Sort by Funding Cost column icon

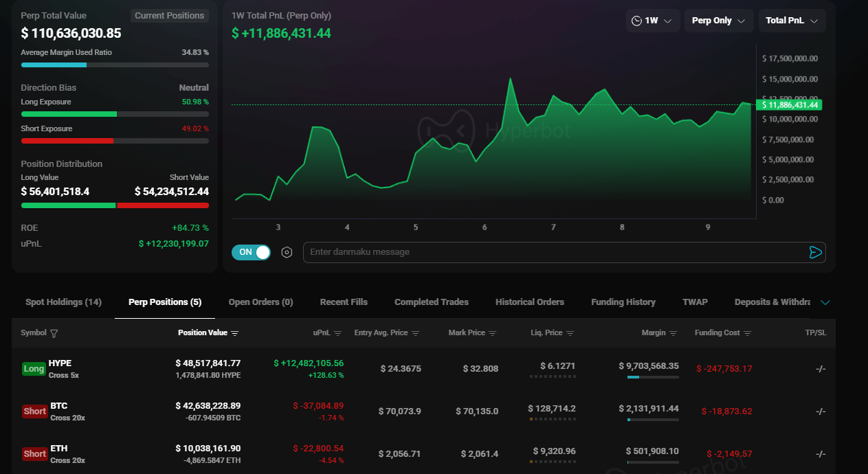748,333
